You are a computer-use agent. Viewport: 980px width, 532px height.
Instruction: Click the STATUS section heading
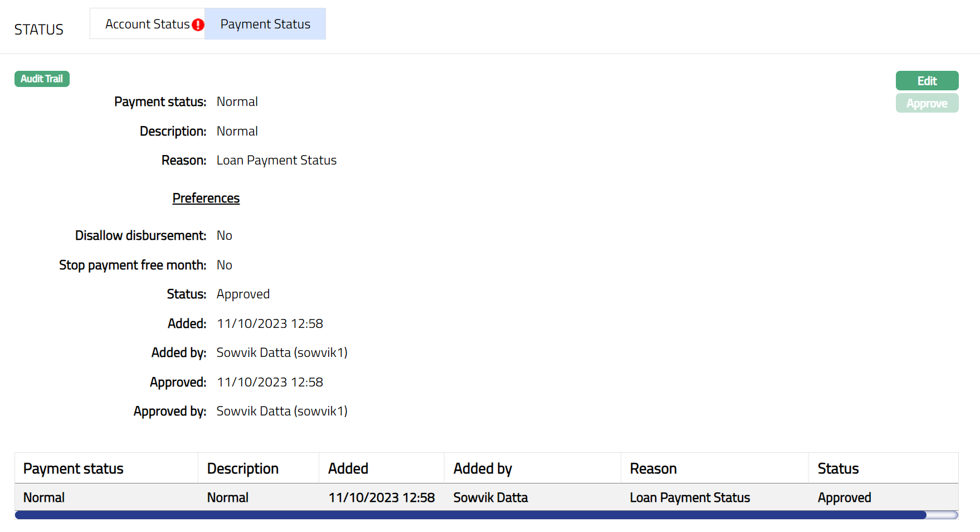39,30
